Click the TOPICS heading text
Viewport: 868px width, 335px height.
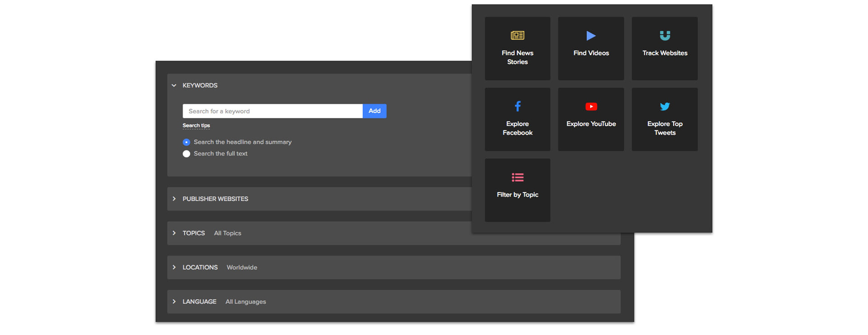click(x=193, y=233)
